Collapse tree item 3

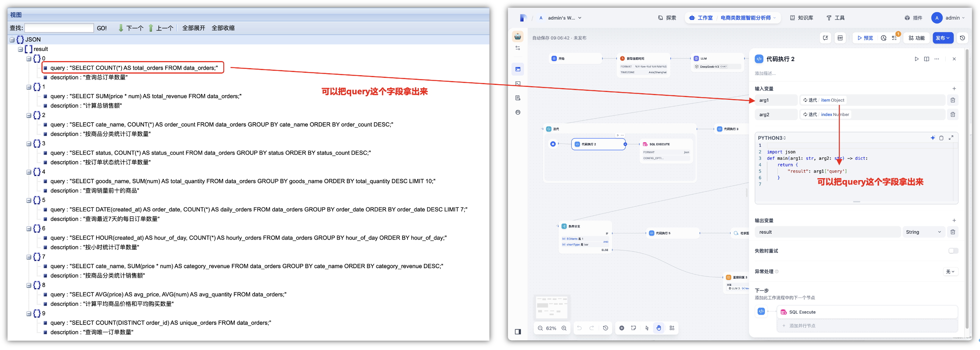(29, 144)
